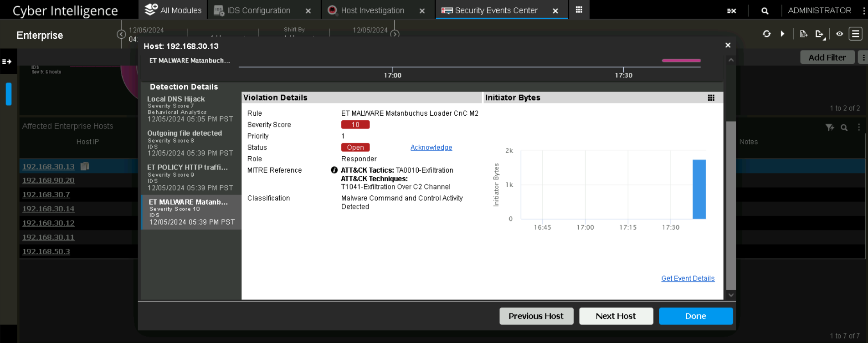
Task: Select the Local DNS Hijack detection
Action: click(190, 109)
